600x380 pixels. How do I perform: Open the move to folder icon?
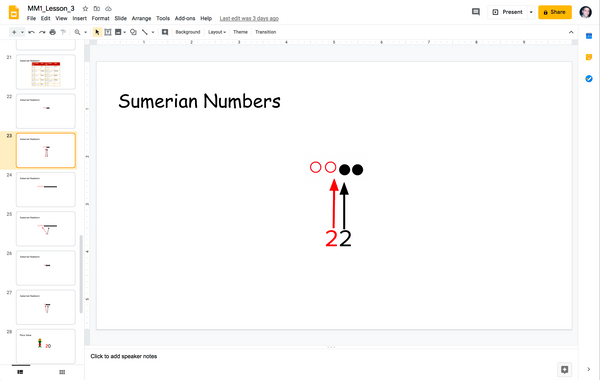[x=97, y=8]
